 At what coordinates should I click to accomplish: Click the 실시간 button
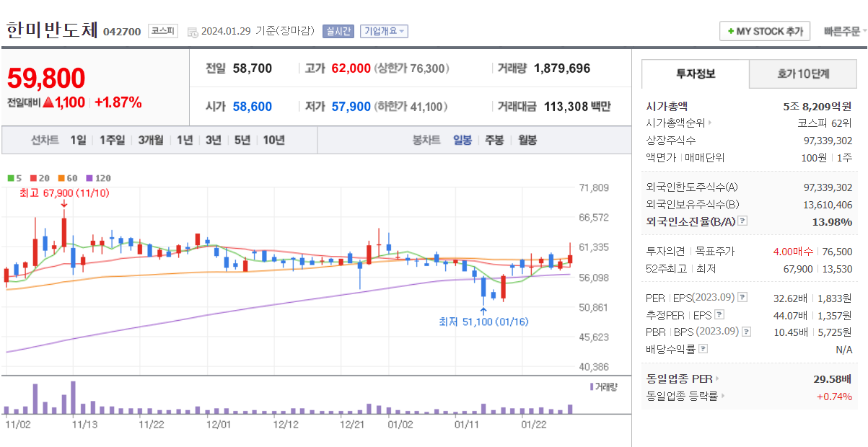338,31
